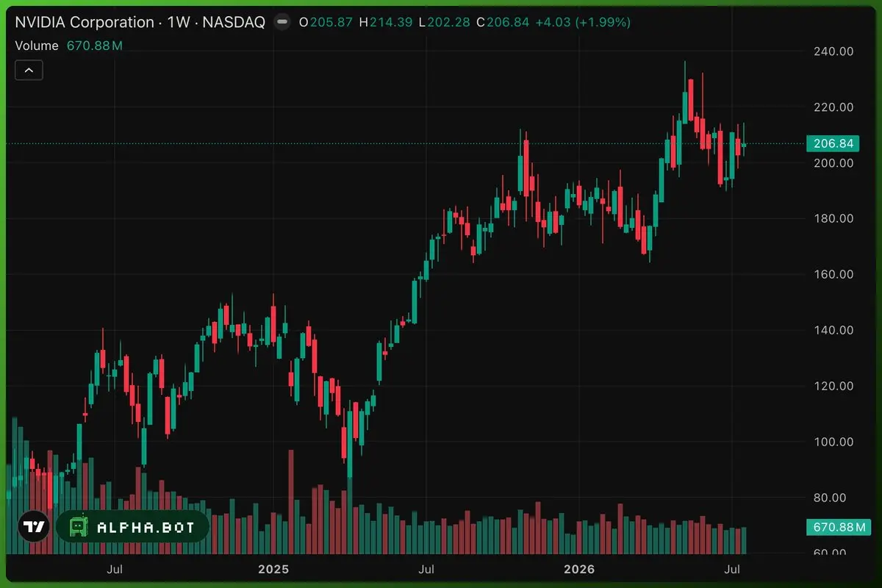Image resolution: width=882 pixels, height=588 pixels.
Task: Click the 240.00 price axis label
Action: pyautogui.click(x=833, y=51)
